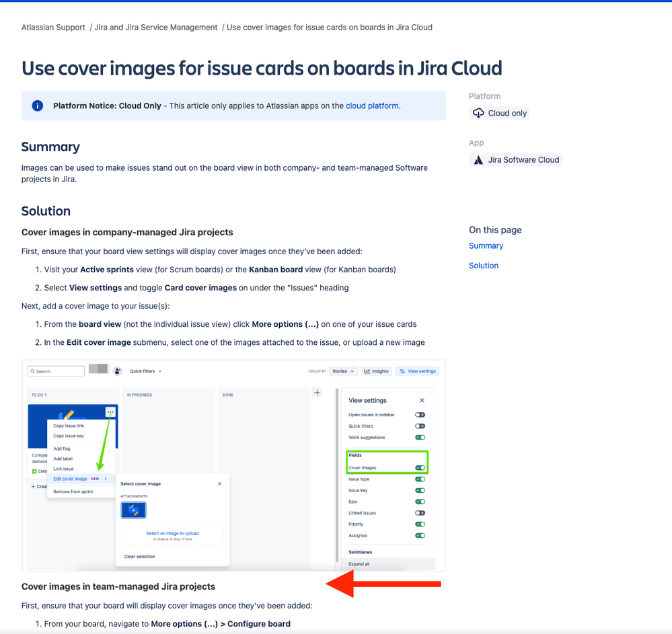Image resolution: width=672 pixels, height=634 pixels.
Task: Choose Link issue from card menu
Action: point(63,469)
